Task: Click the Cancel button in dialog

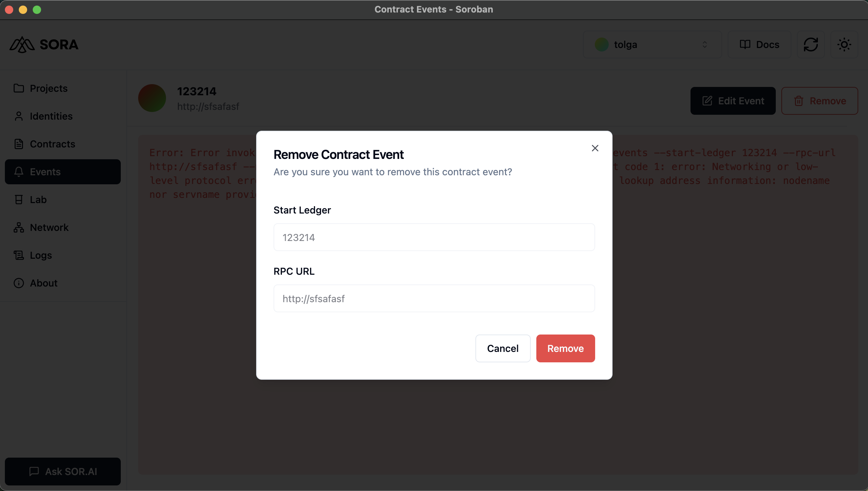Action: coord(503,348)
